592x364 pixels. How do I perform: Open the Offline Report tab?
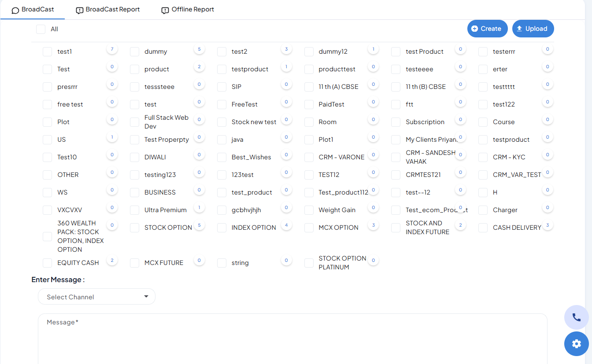[188, 10]
